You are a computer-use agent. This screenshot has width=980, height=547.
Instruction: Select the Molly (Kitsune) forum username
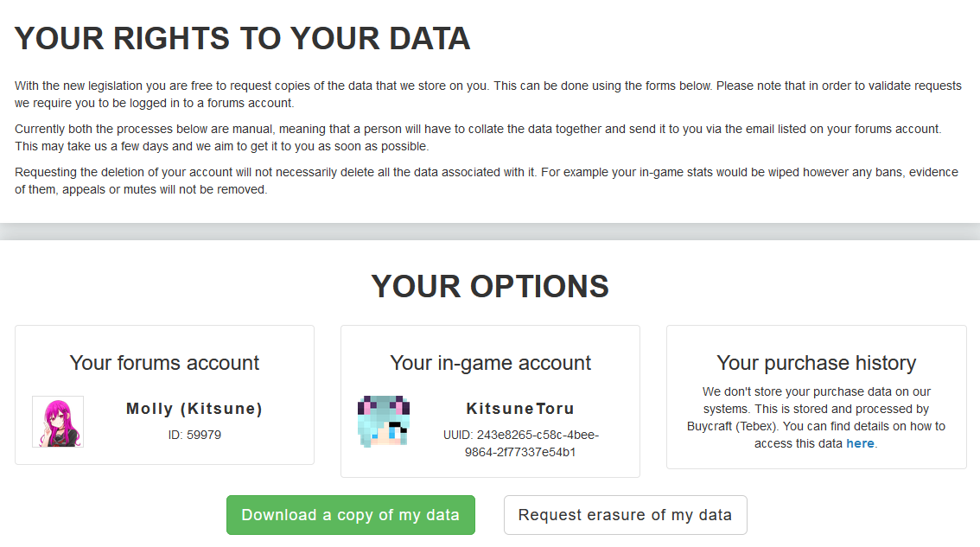pyautogui.click(x=194, y=409)
